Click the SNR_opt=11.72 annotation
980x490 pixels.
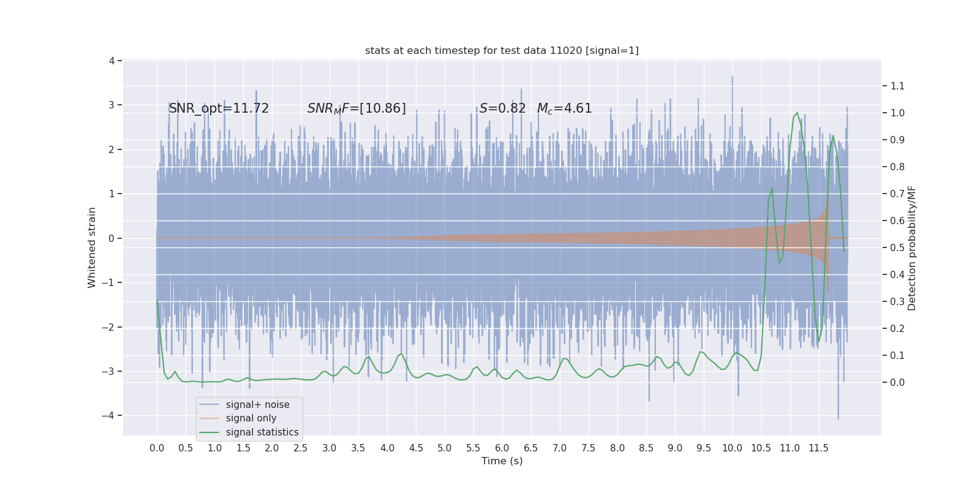coord(219,108)
